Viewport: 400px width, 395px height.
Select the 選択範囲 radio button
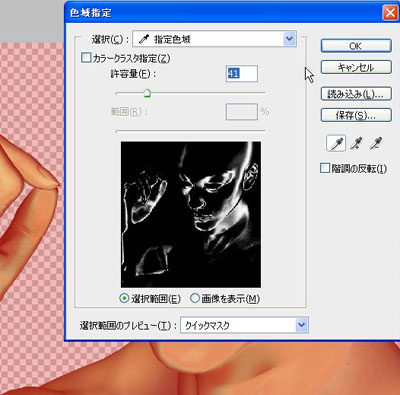click(124, 298)
